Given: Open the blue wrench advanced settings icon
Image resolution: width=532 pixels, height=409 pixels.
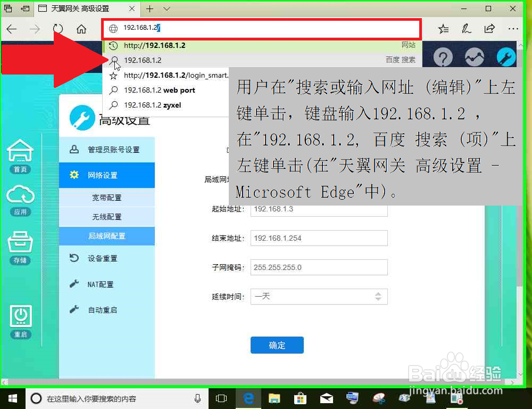Looking at the screenshot, I should 506,57.
